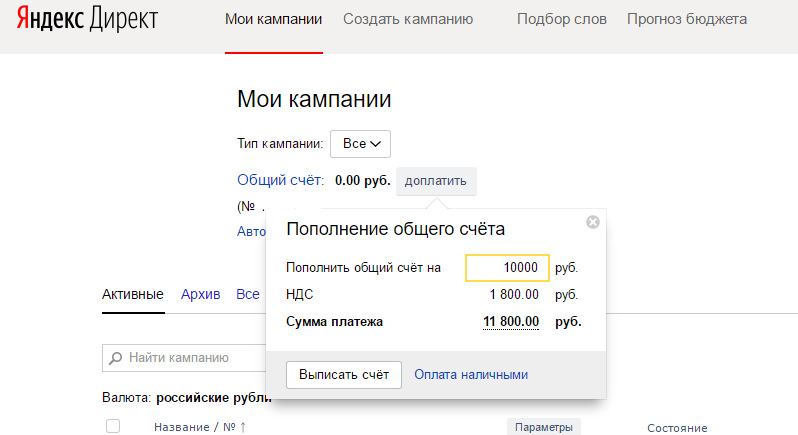798x435 pixels.
Task: Open the partially hidden Авто link
Action: coord(251,231)
